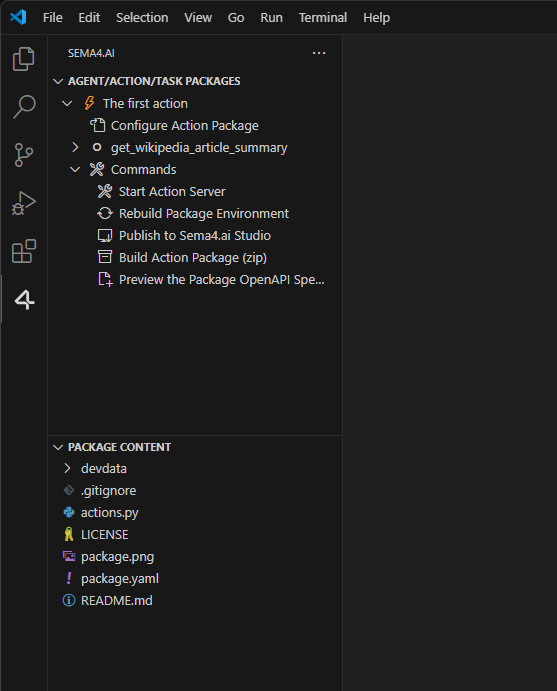Click the desktop icon for Publish to Sema4.ai Studio
Image resolution: width=557 pixels, height=691 pixels.
coord(105,235)
